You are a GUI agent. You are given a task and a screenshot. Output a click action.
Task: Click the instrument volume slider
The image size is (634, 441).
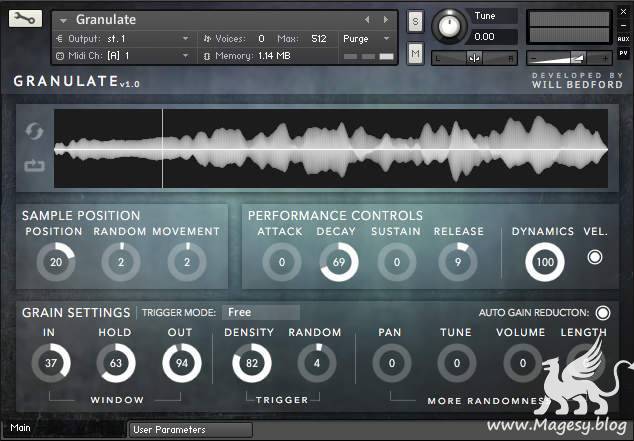tap(570, 58)
